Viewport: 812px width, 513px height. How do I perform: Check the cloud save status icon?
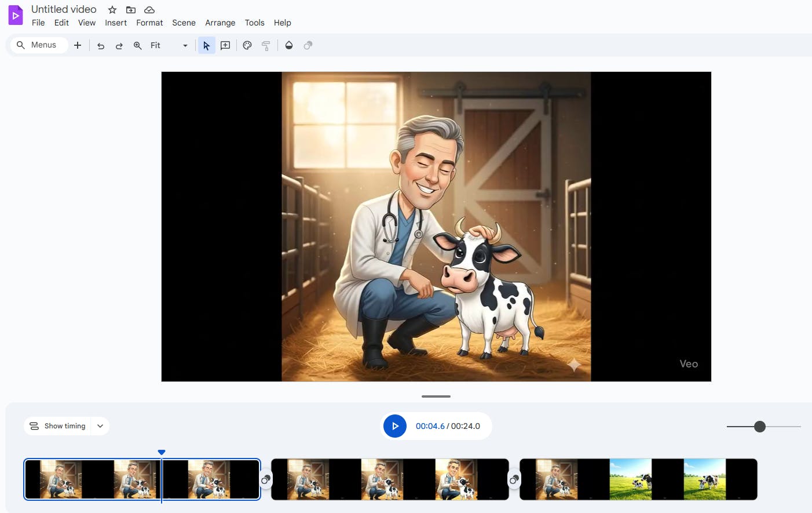point(149,10)
